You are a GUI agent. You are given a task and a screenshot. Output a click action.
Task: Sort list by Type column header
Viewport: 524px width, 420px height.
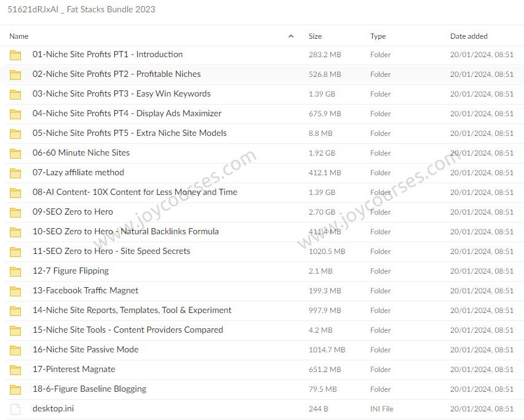378,36
